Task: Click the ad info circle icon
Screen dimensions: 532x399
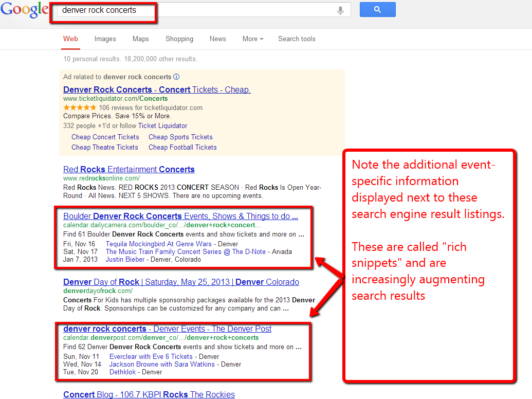Action: 176,77
